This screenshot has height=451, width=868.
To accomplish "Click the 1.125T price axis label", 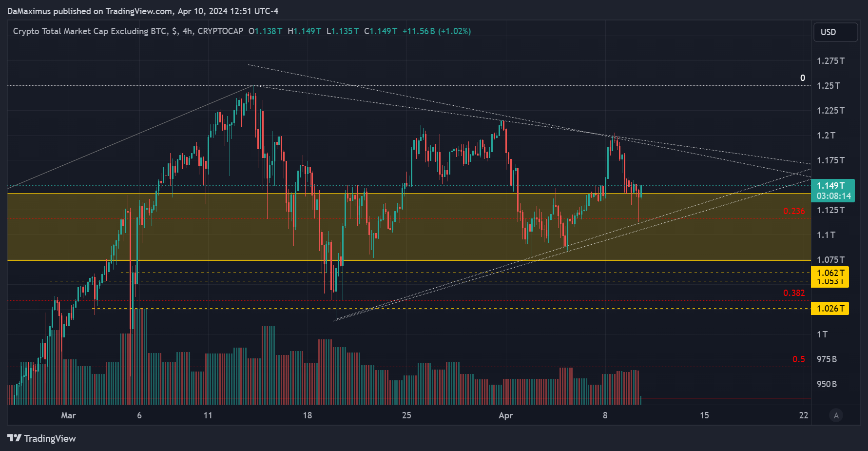I will point(831,210).
